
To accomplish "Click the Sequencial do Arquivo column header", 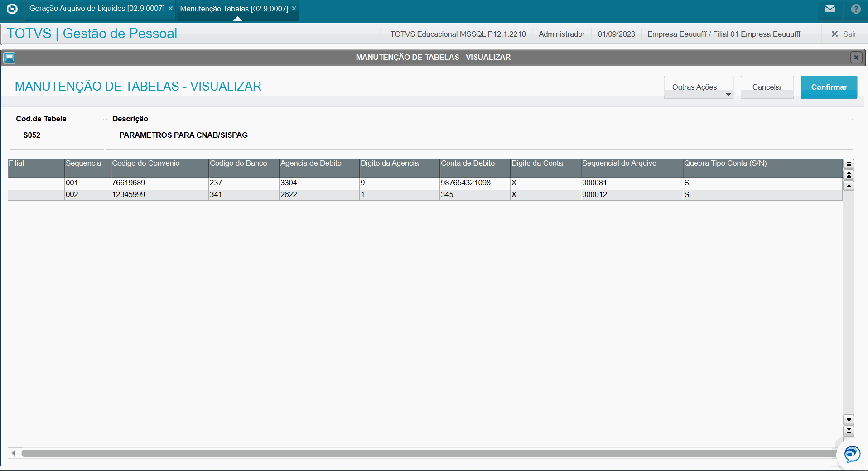I will [x=632, y=168].
